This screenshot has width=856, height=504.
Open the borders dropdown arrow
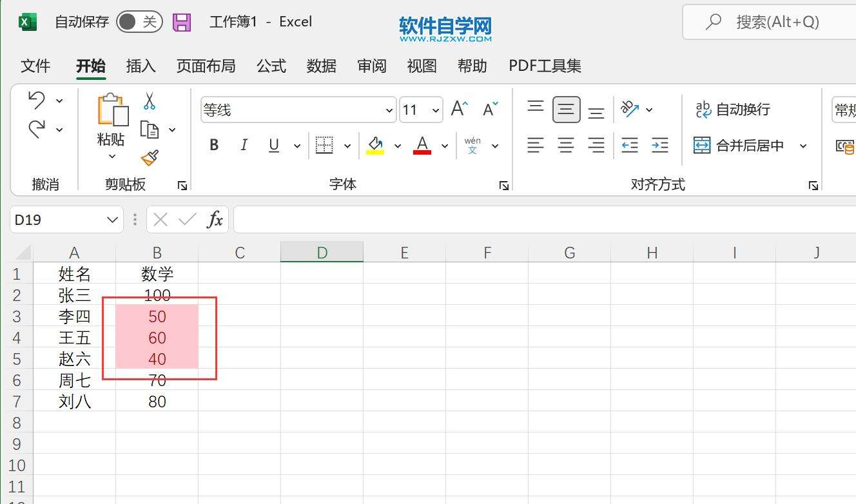347,146
